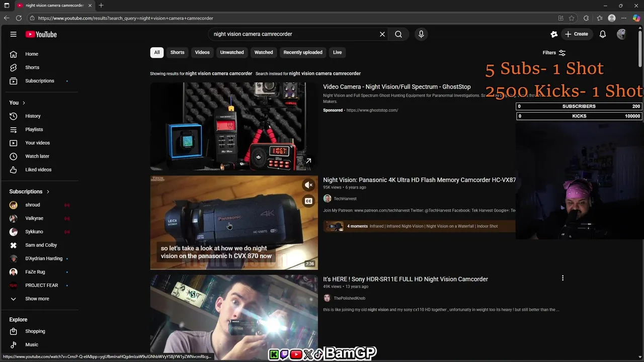Open search Filters
The width and height of the screenshot is (644, 362).
554,53
